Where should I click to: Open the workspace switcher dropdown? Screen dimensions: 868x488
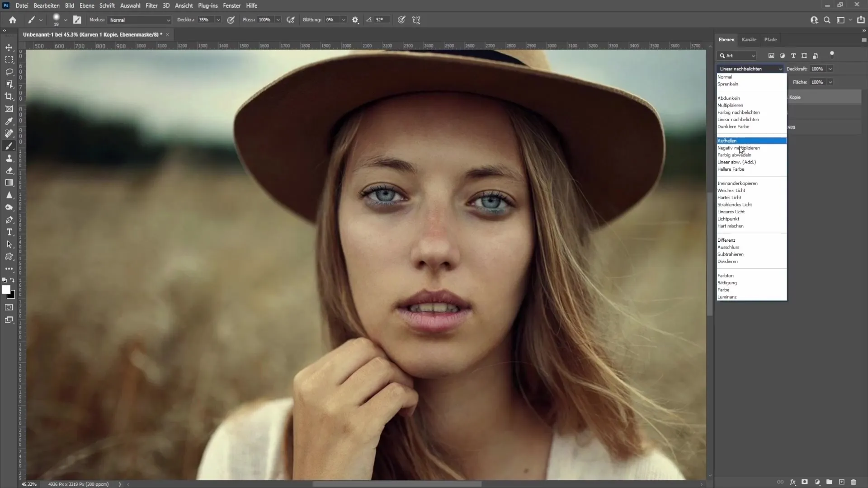[x=843, y=20]
